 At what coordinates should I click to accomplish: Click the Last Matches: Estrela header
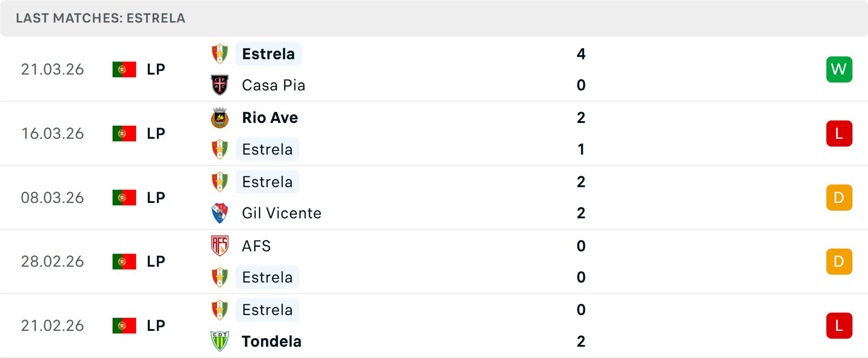(x=100, y=18)
